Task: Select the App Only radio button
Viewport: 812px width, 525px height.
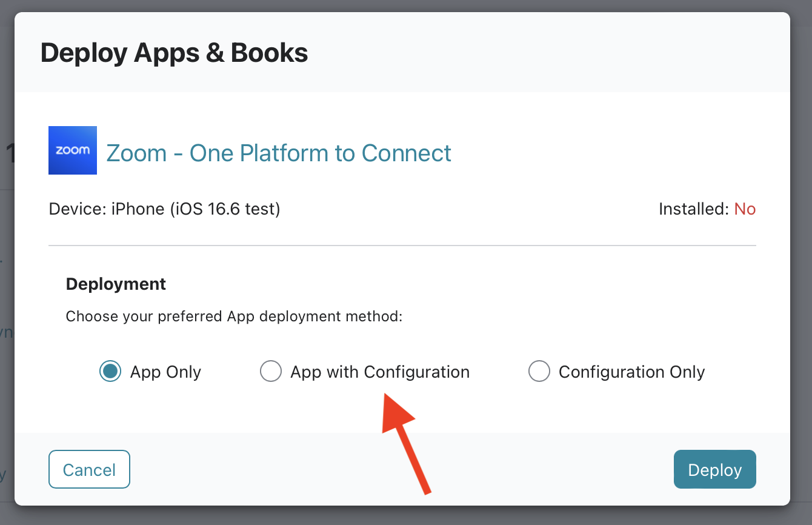Action: (110, 371)
